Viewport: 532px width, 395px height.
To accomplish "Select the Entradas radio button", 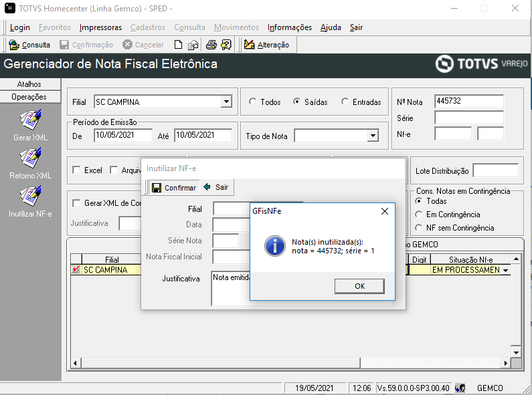I will click(345, 102).
